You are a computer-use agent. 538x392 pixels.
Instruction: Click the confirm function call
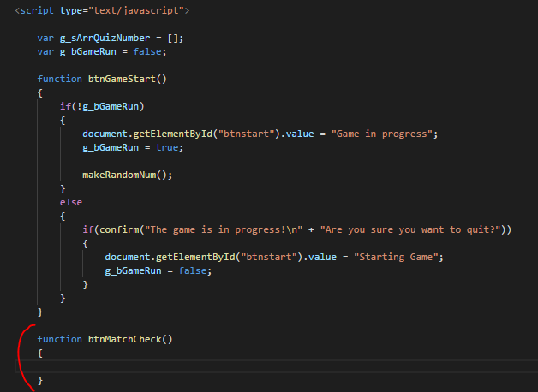pyautogui.click(x=119, y=230)
